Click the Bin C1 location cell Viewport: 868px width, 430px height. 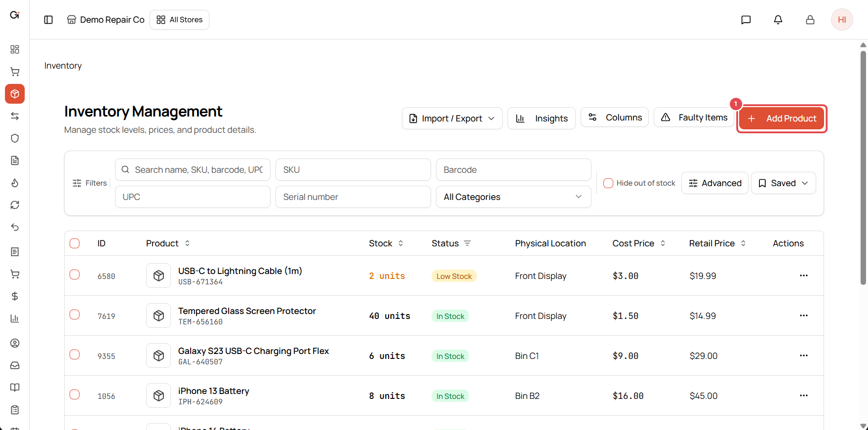[527, 356]
